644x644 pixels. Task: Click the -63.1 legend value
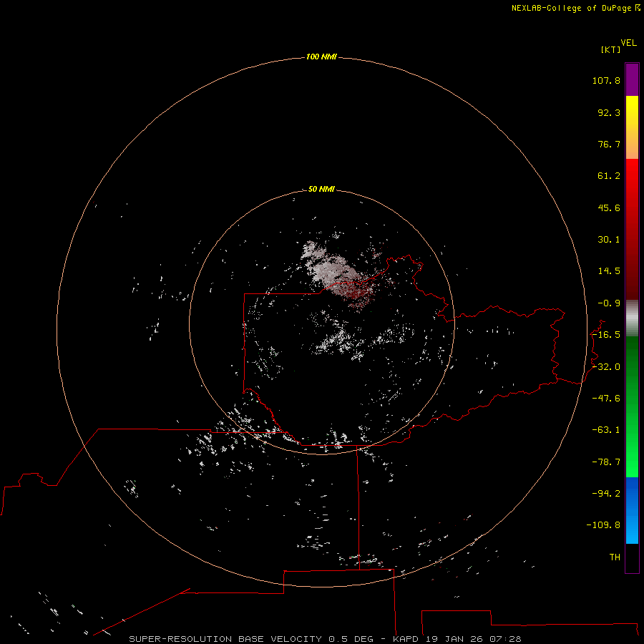606,430
